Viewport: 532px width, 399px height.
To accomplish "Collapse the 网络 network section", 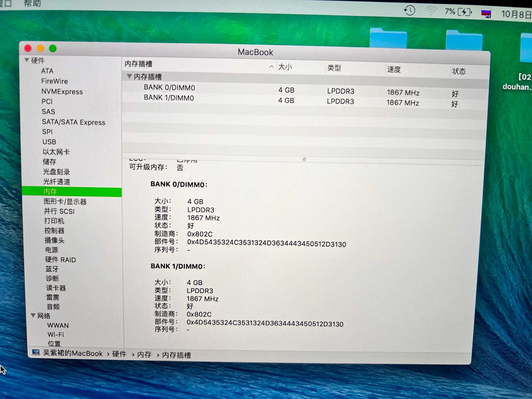I will click(x=33, y=315).
